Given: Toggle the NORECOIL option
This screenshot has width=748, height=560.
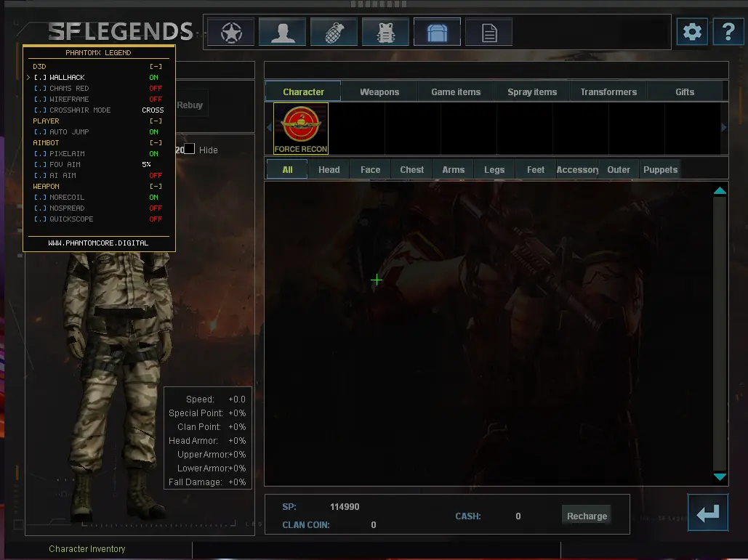Looking at the screenshot, I should (98, 198).
